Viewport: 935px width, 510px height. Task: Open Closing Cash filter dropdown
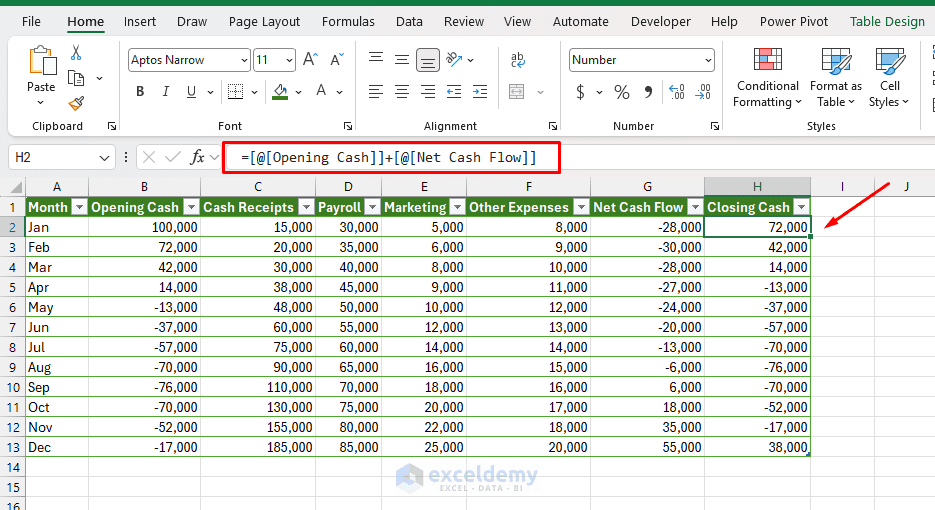click(802, 207)
